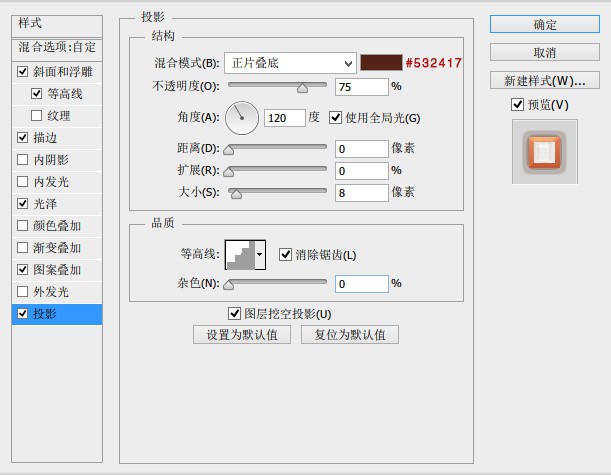
Task: Open the 混合模式 正片叠底 dropdown
Action: [290, 63]
